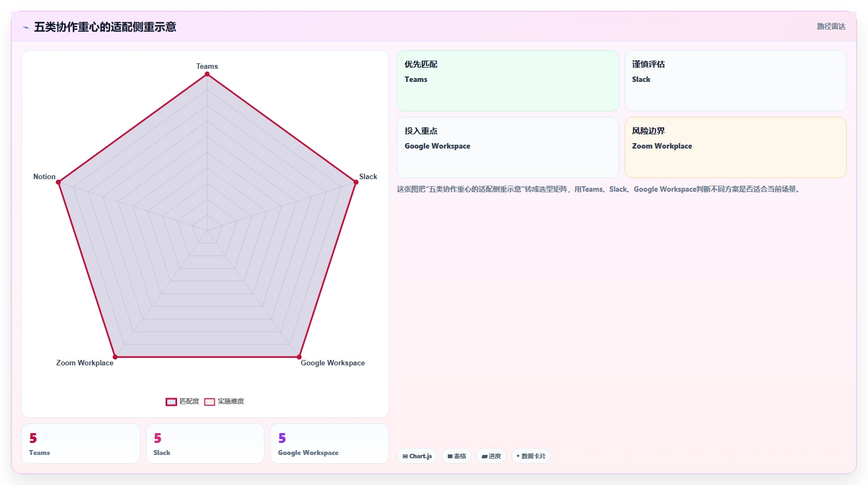Select the Slack score stat card
868x485 pixels.
(205, 443)
